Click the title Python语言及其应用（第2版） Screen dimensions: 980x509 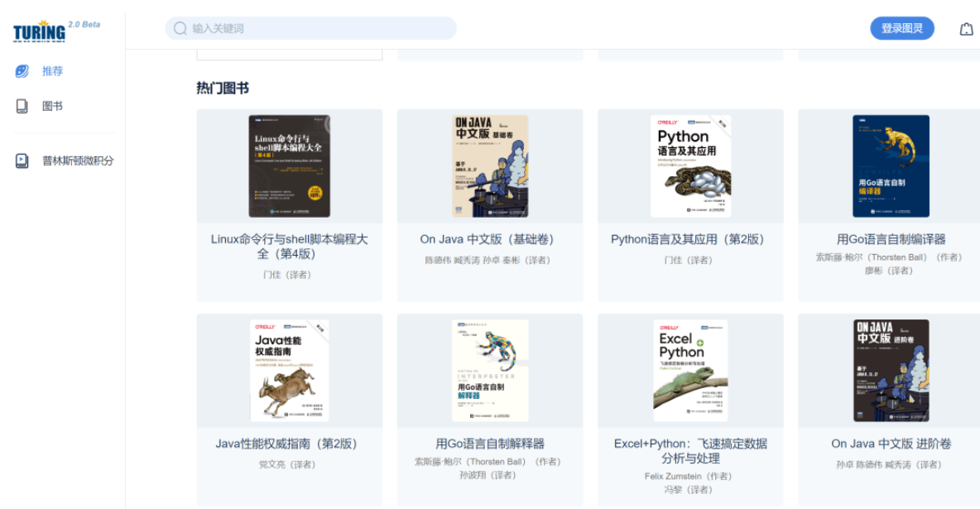point(690,239)
